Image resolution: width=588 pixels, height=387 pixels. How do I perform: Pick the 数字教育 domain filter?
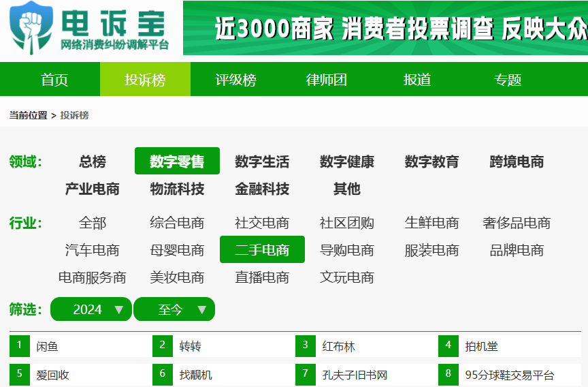pos(431,161)
